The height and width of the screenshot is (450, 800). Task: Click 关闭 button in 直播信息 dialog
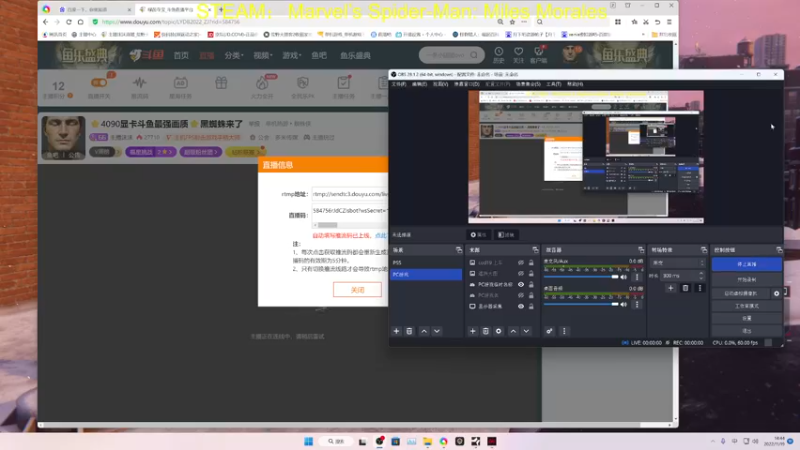pos(357,290)
